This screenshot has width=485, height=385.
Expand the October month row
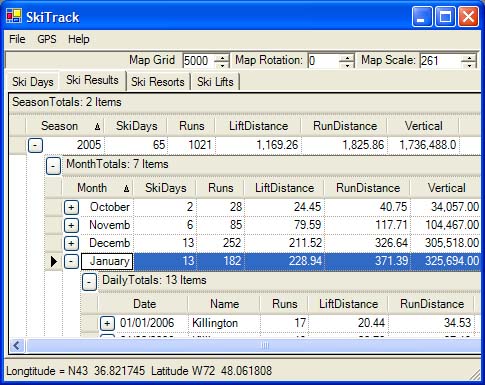click(71, 207)
